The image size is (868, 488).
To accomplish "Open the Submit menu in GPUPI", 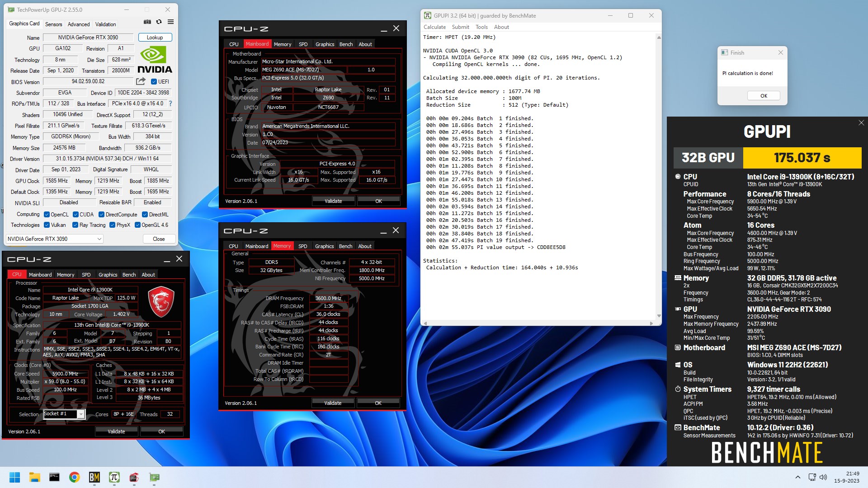I will coord(460,27).
